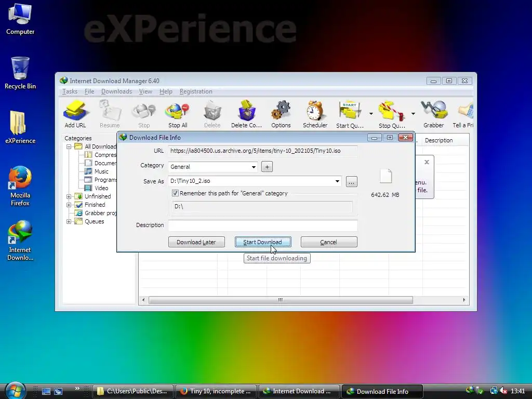This screenshot has width=532, height=399.
Task: Click the Stop All toolbar icon
Action: tap(178, 114)
